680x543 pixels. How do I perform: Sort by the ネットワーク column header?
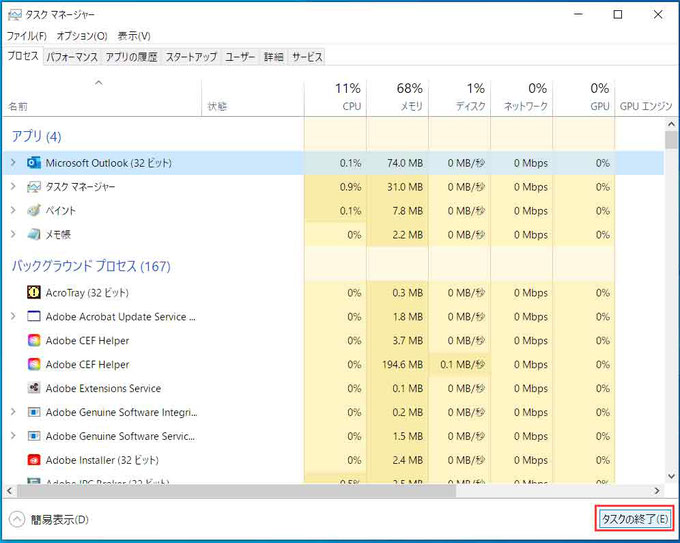(x=521, y=98)
